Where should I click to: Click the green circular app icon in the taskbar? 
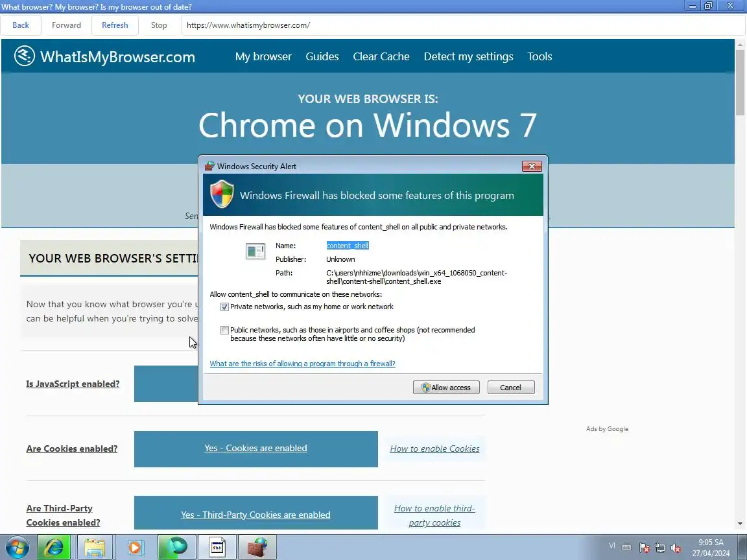click(176, 547)
